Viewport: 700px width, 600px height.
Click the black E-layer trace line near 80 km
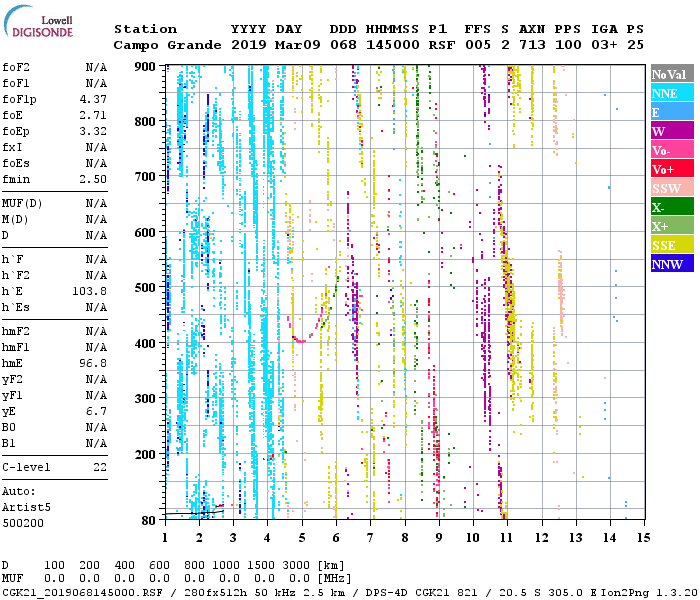[195, 513]
